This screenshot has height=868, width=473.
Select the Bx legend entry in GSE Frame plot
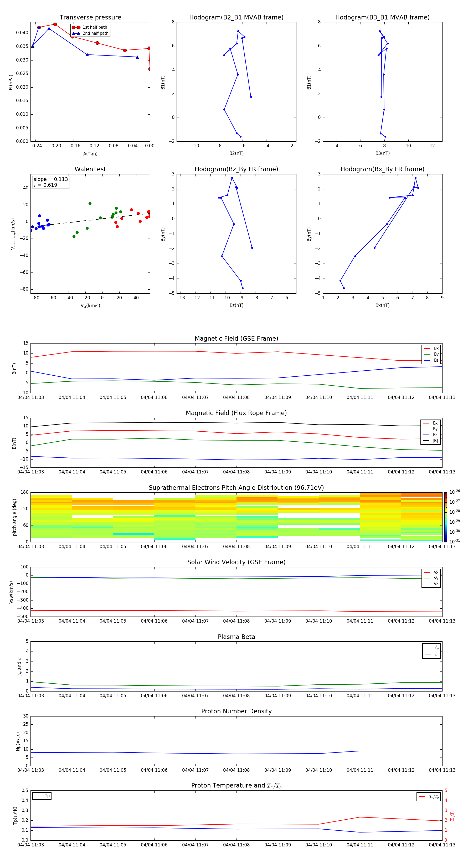pos(431,349)
